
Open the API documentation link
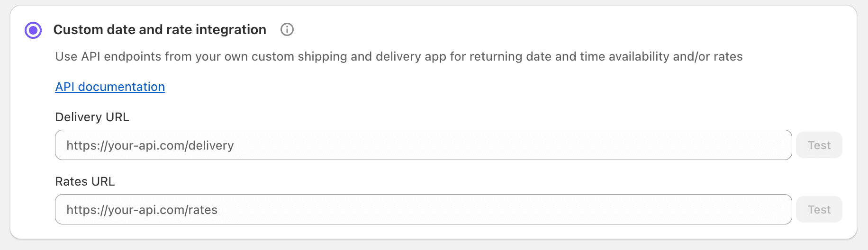pyautogui.click(x=110, y=87)
